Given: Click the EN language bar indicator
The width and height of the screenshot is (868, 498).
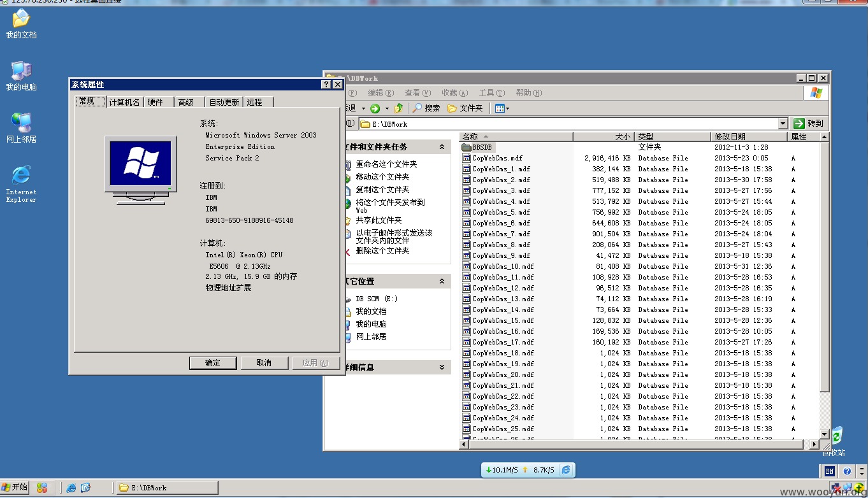Looking at the screenshot, I should pos(829,471).
